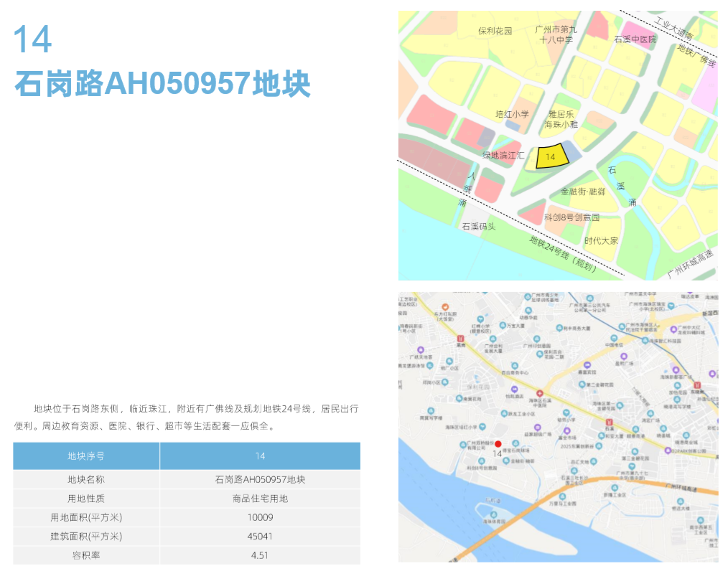Image resolution: width=728 pixels, height=566 pixels.
Task: Select the yellow plot 14 on the zoning map
Action: [x=551, y=156]
